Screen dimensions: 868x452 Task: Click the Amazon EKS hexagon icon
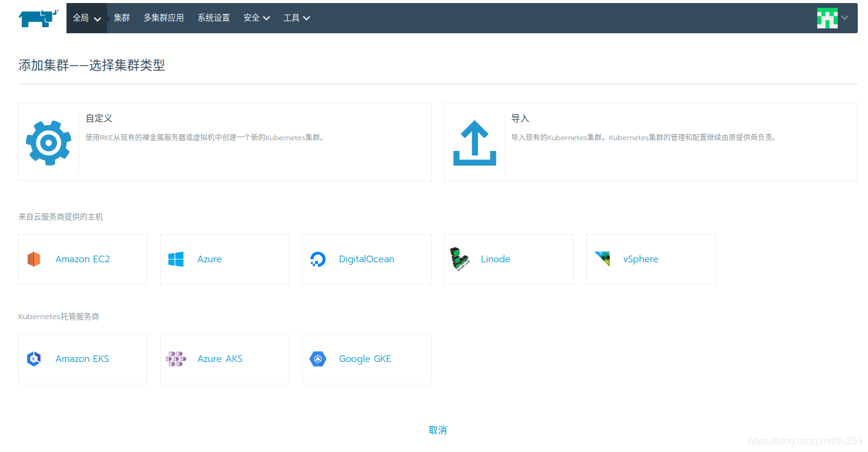pyautogui.click(x=34, y=359)
